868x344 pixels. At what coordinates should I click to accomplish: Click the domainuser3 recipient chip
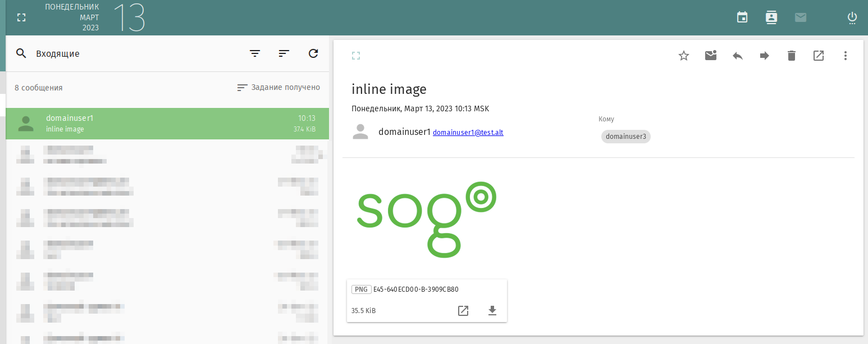pos(625,137)
